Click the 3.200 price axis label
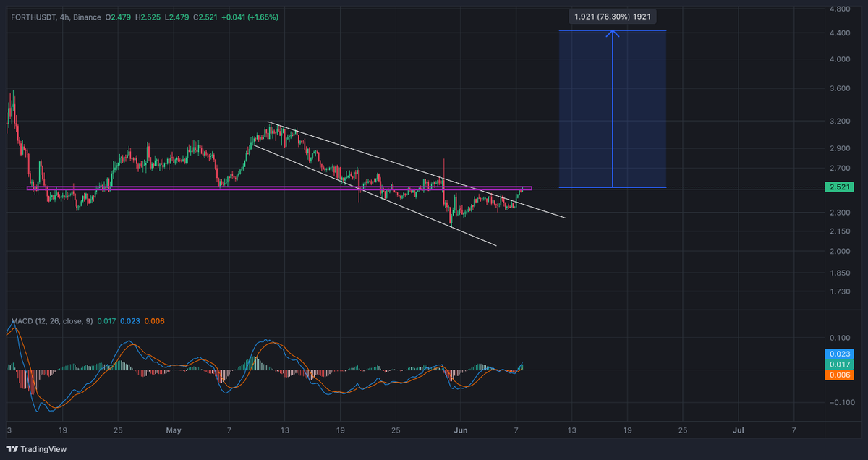The width and height of the screenshot is (868, 460). (x=839, y=121)
